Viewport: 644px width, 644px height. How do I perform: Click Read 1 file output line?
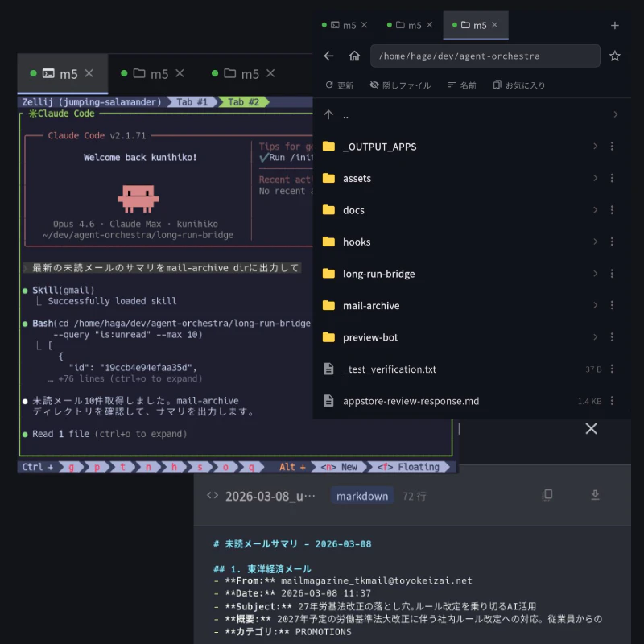pyautogui.click(x=109, y=434)
